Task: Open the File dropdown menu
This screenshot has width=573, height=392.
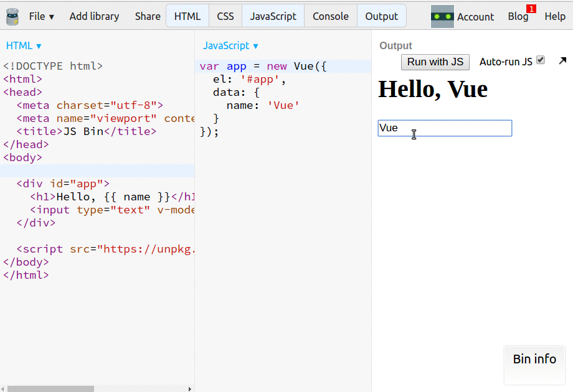Action: click(x=42, y=16)
